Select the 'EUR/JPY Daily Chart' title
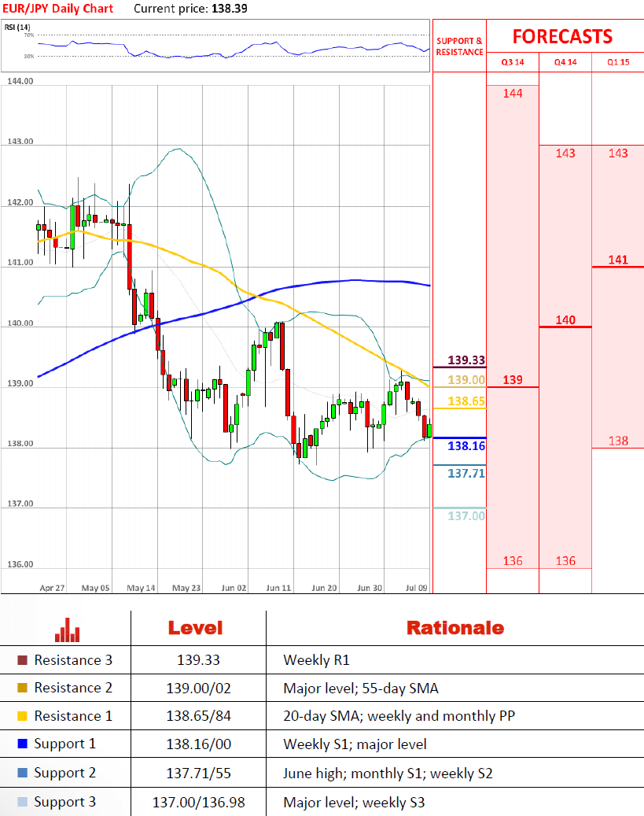The height and width of the screenshot is (816, 644). click(x=57, y=9)
